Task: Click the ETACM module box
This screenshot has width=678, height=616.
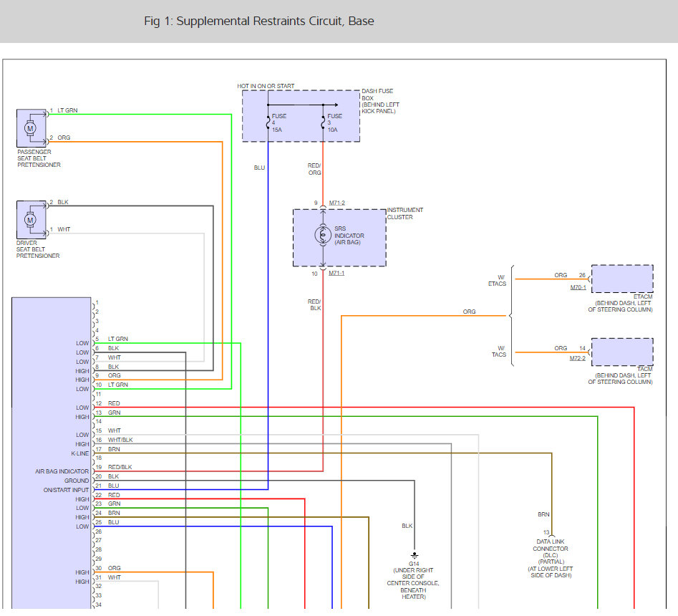Action: 622,279
